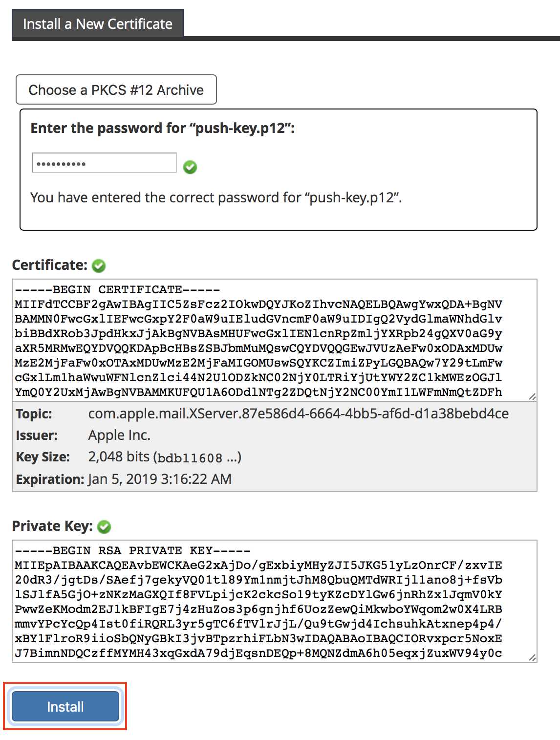Select the Install a New Certificate tab

[x=98, y=24]
